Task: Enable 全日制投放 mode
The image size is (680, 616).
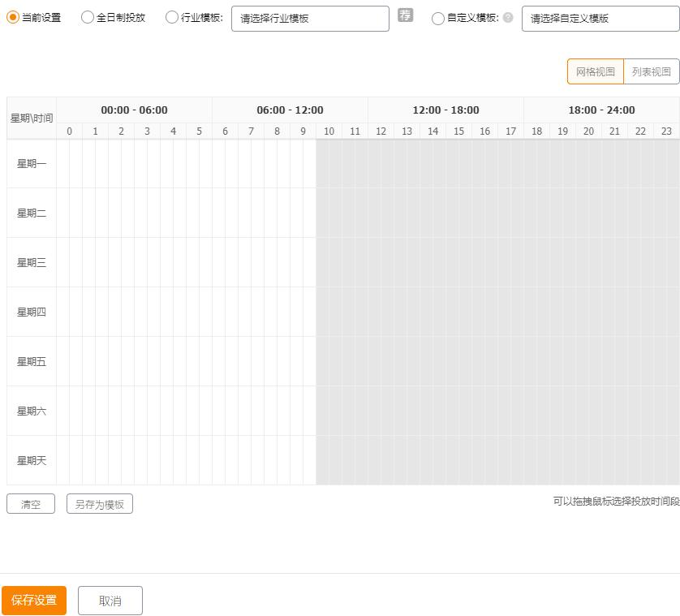Action: click(x=87, y=15)
